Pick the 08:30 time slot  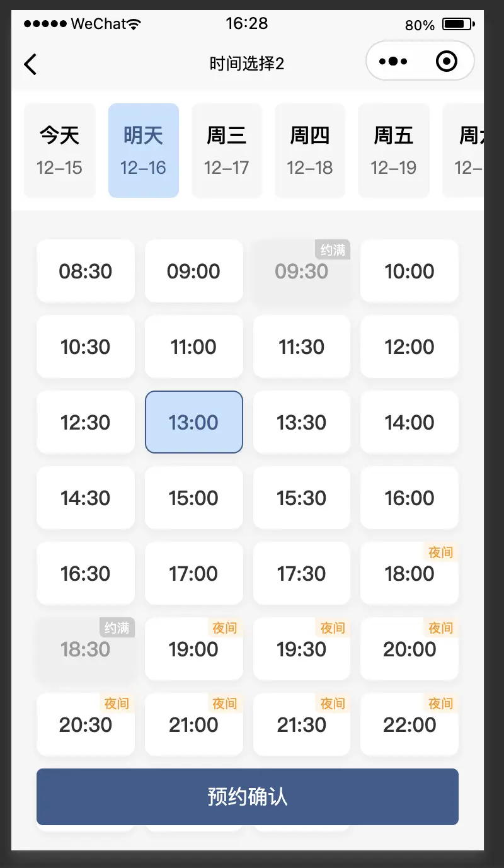86,271
